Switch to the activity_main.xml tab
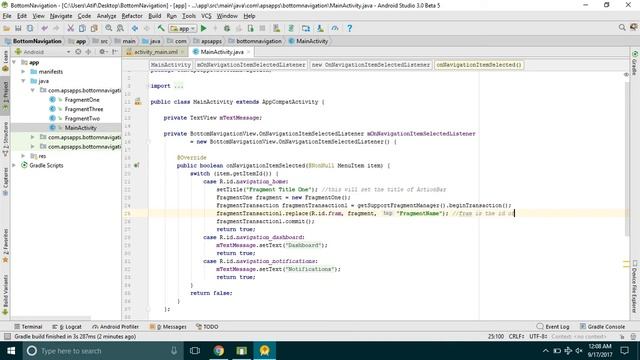 pos(156,52)
